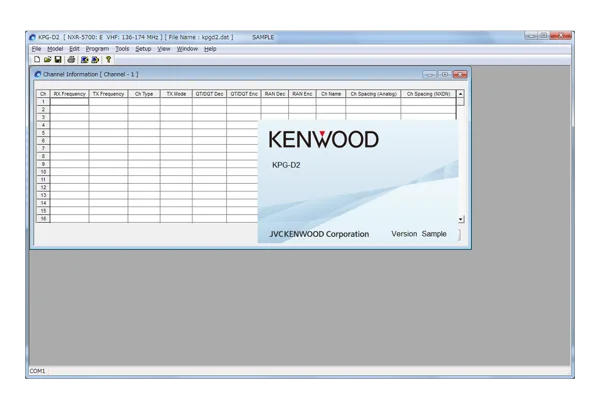The height and width of the screenshot is (410, 600).
Task: Open the Window menu
Action: click(x=187, y=49)
